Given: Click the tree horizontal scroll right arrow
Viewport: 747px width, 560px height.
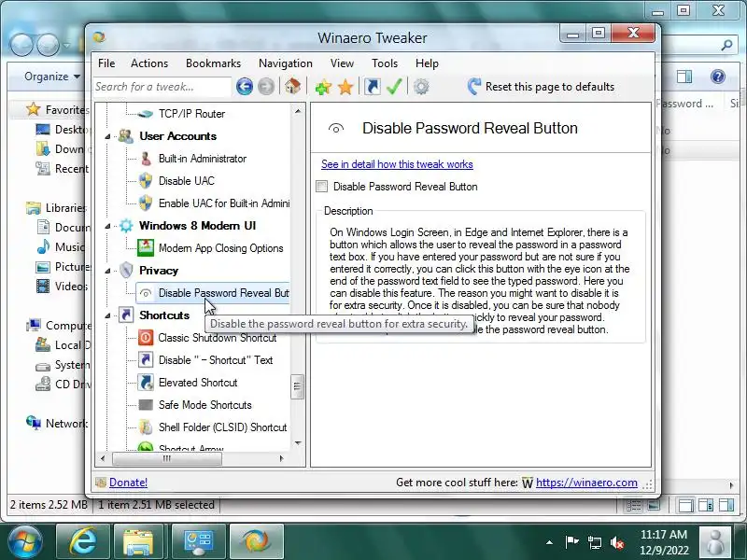Looking at the screenshot, I should coord(282,458).
